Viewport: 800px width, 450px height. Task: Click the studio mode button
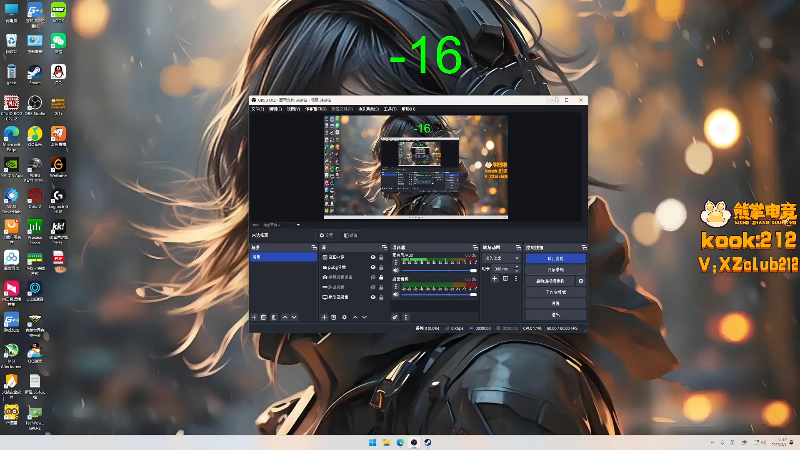point(555,292)
